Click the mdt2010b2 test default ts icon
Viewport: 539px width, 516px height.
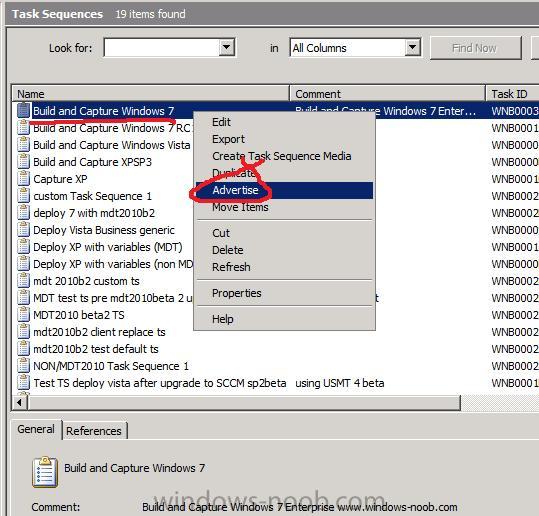[x=23, y=349]
